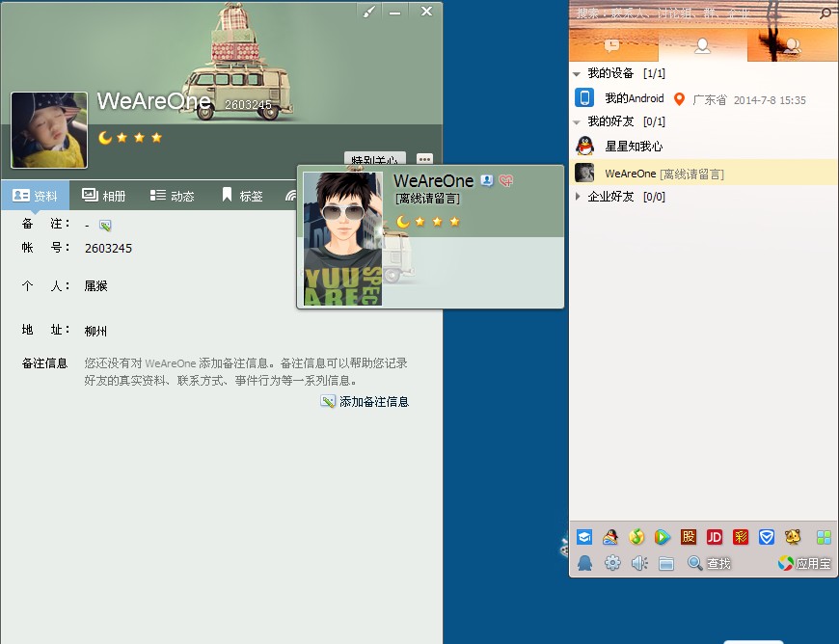
Task: Click the pink heart special-care icon in popup
Action: coord(505,181)
